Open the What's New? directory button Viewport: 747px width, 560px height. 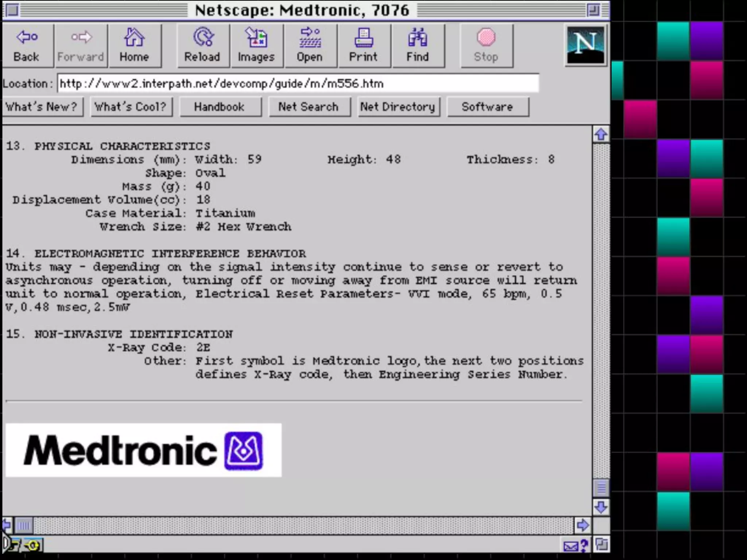tap(42, 107)
